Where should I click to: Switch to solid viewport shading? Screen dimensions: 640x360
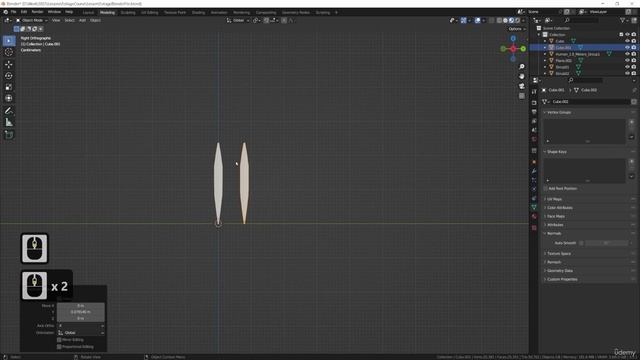(x=505, y=20)
